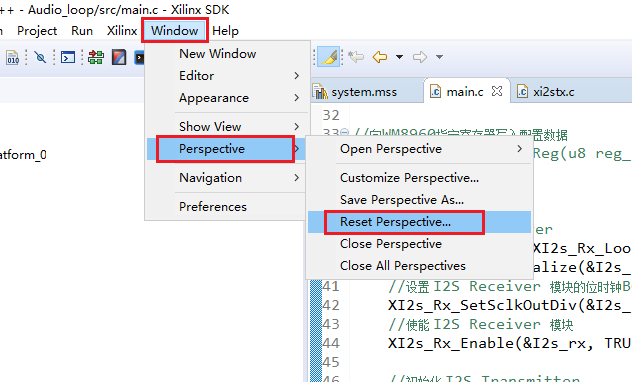Click the green board program FPGA icon
Screen dimensions: 632x382
tap(96, 57)
